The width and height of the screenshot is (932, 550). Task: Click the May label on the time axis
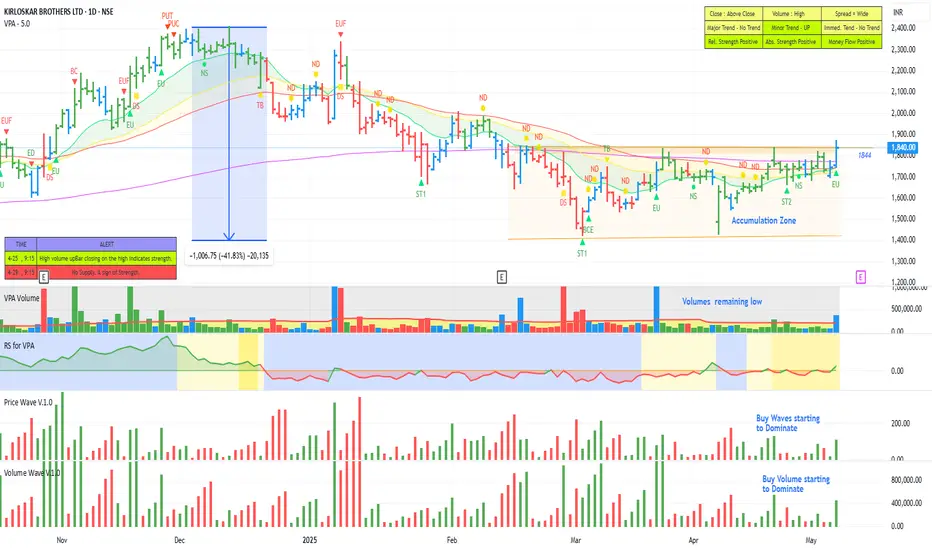[811, 540]
